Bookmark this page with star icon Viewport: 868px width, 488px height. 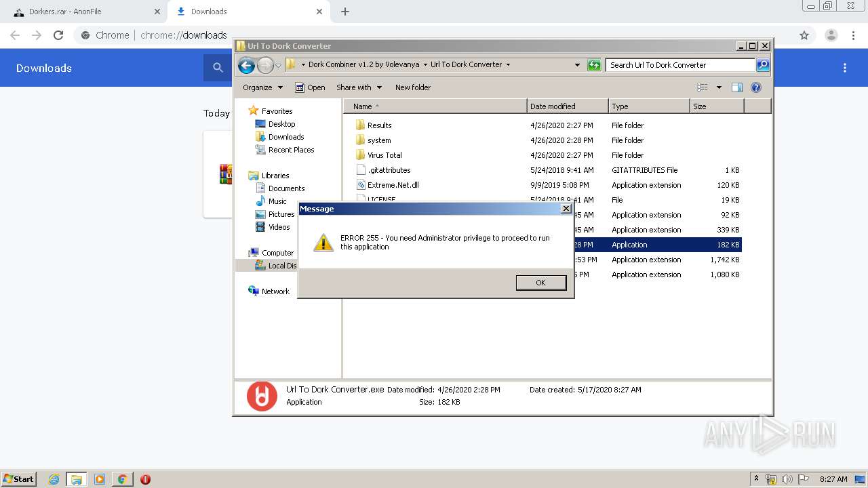(x=804, y=35)
